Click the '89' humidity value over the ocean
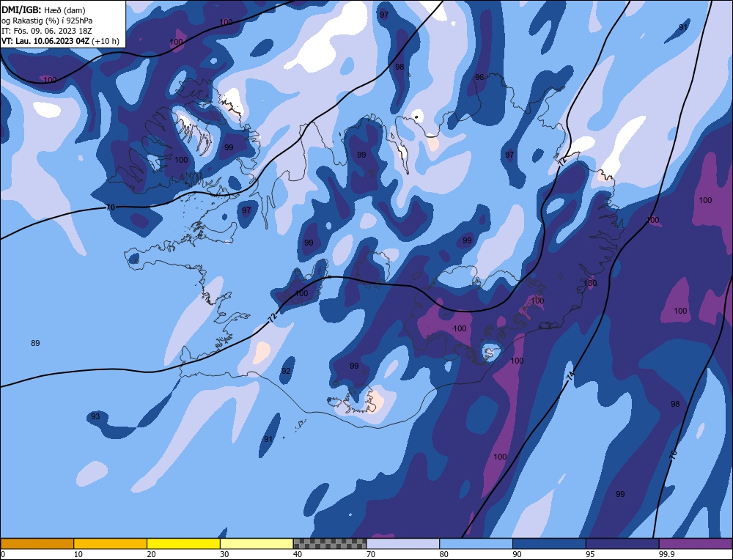Image resolution: width=733 pixels, height=560 pixels. [x=35, y=343]
